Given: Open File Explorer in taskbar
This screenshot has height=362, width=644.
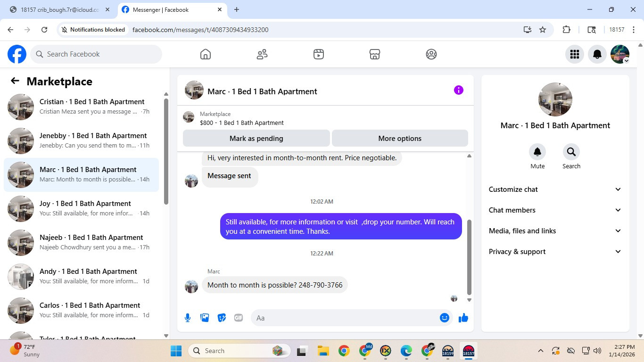Looking at the screenshot, I should coord(323,351).
